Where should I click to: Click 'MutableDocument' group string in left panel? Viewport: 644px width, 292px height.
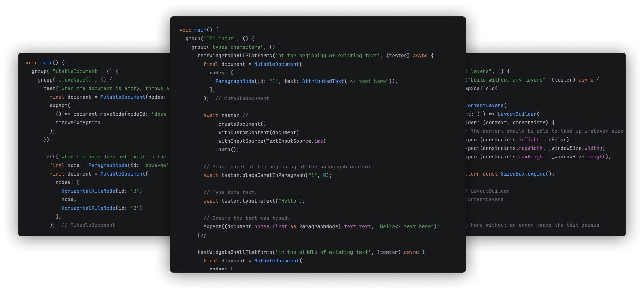pos(75,71)
